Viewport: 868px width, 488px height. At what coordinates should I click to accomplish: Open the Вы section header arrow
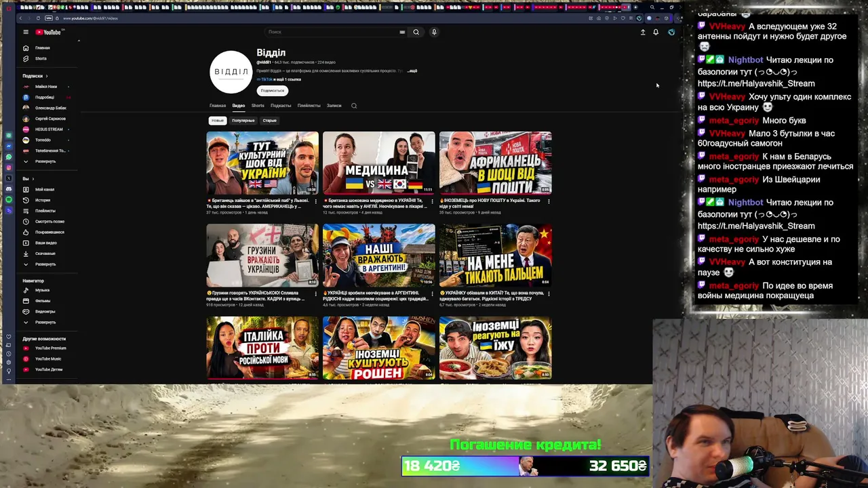33,179
